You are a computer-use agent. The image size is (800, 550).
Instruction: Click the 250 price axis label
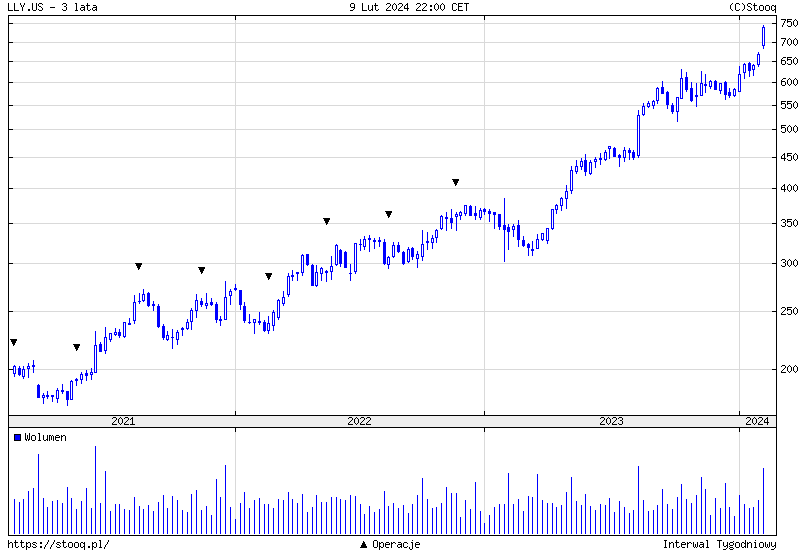coord(789,310)
